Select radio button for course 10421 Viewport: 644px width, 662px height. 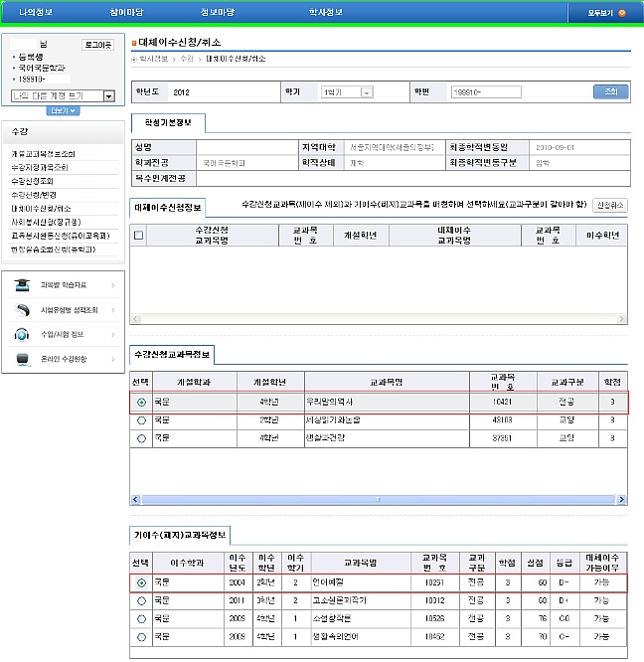pos(141,403)
